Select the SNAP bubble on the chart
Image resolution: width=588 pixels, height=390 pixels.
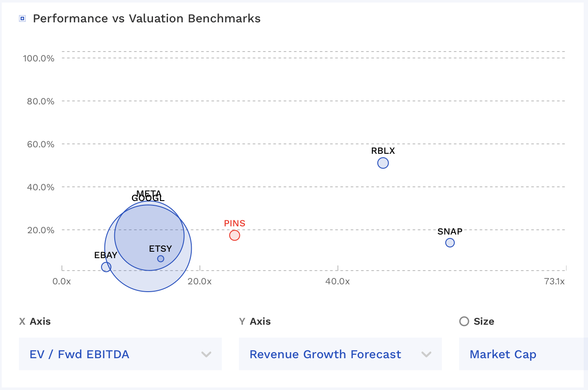pyautogui.click(x=450, y=243)
